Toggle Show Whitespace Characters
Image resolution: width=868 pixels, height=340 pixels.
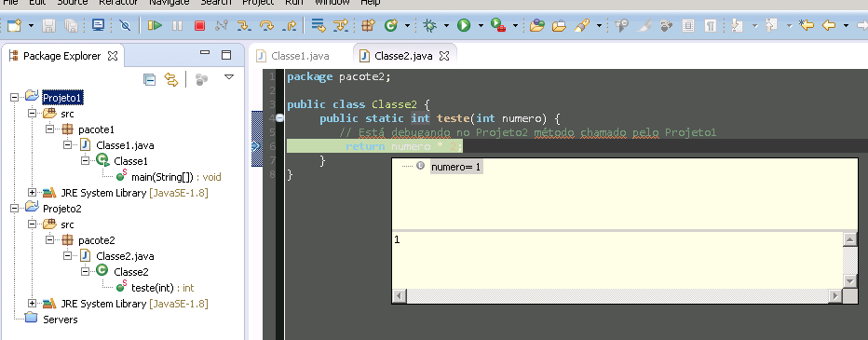point(711,25)
